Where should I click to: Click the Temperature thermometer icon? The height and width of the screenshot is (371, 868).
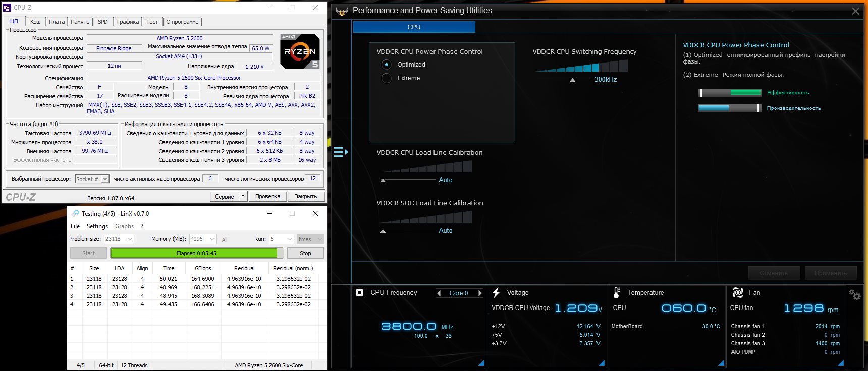pyautogui.click(x=617, y=292)
